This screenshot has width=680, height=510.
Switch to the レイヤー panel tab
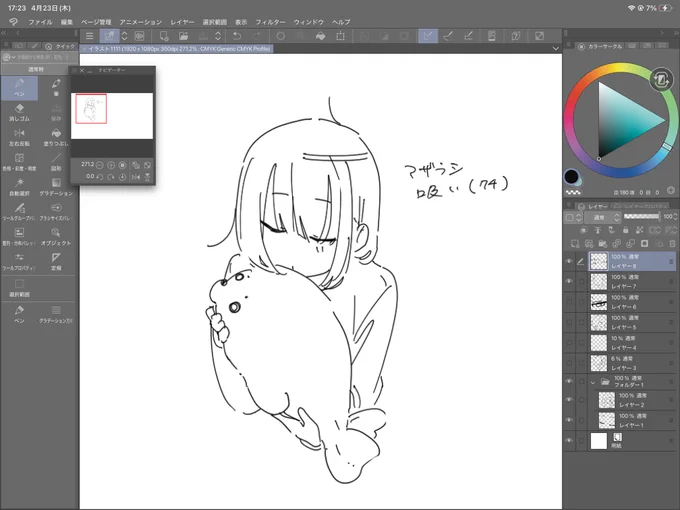tap(593, 206)
